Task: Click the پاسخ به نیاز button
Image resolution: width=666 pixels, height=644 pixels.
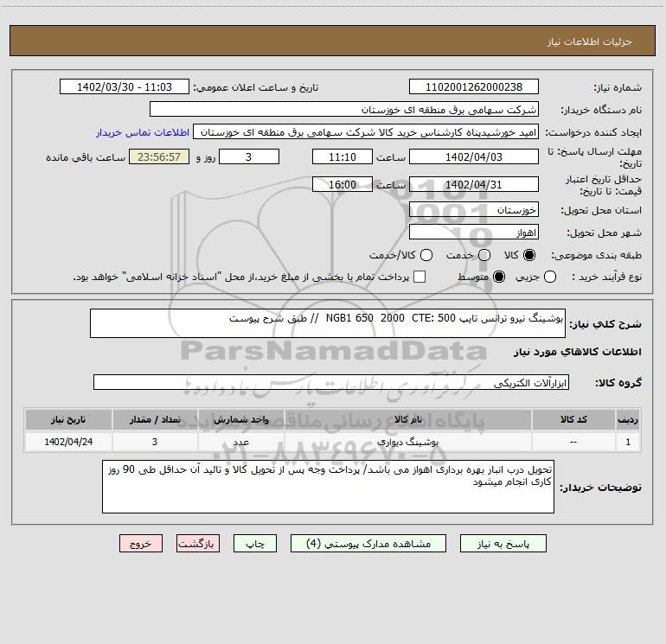Action: [511, 544]
